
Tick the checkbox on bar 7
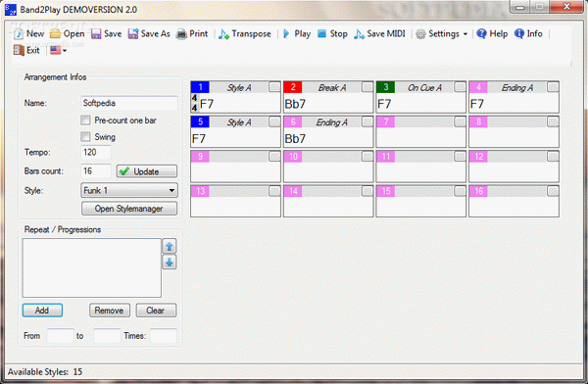(x=461, y=121)
